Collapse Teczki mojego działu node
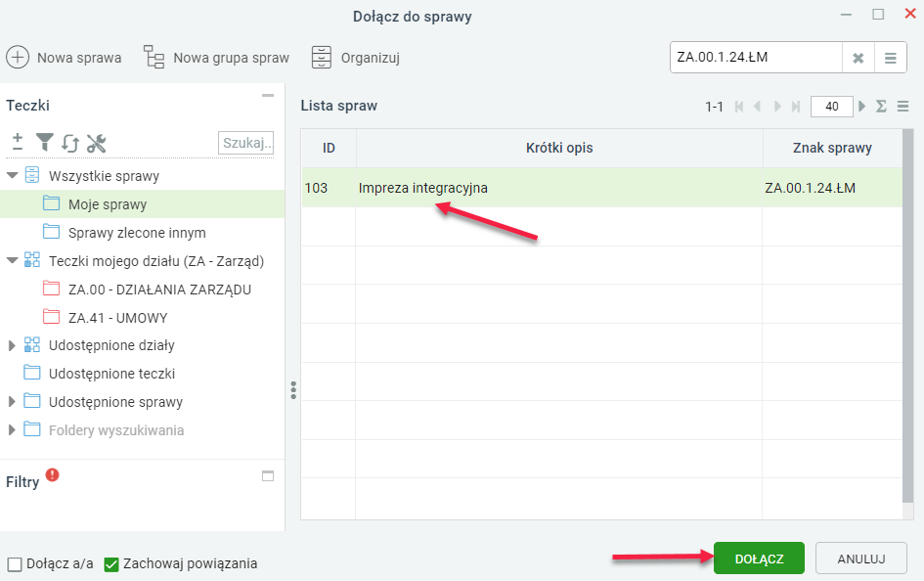Image resolution: width=924 pixels, height=581 pixels. [x=12, y=260]
